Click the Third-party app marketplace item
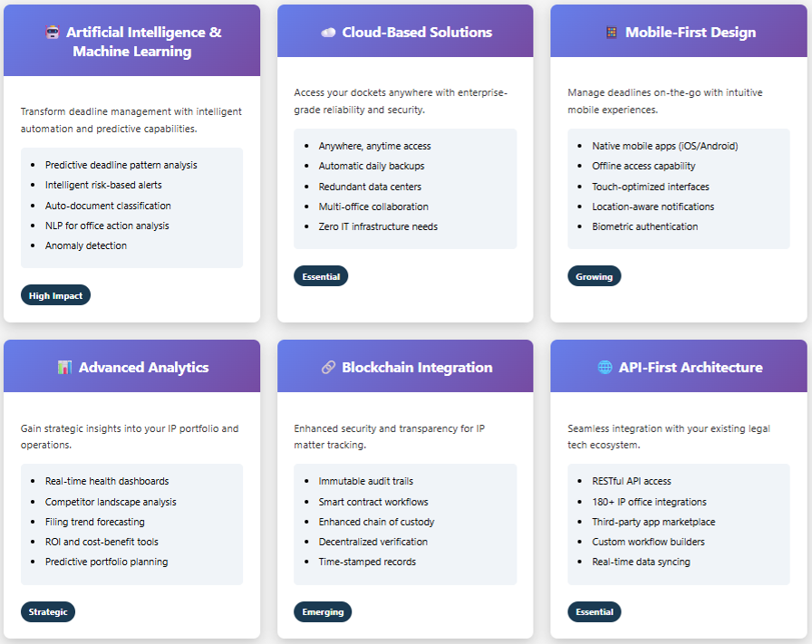812x644 pixels. 653,522
